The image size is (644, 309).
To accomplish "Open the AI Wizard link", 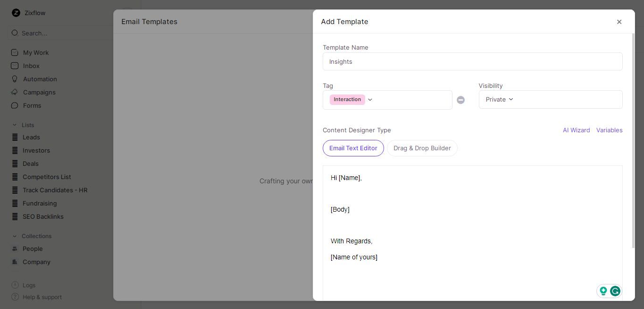I will (x=576, y=130).
